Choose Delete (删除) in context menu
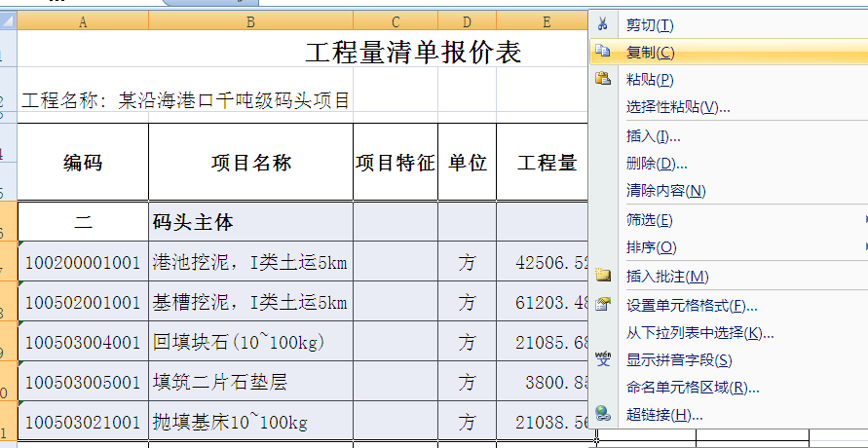Image resolution: width=868 pixels, height=448 pixels. pyautogui.click(x=657, y=164)
